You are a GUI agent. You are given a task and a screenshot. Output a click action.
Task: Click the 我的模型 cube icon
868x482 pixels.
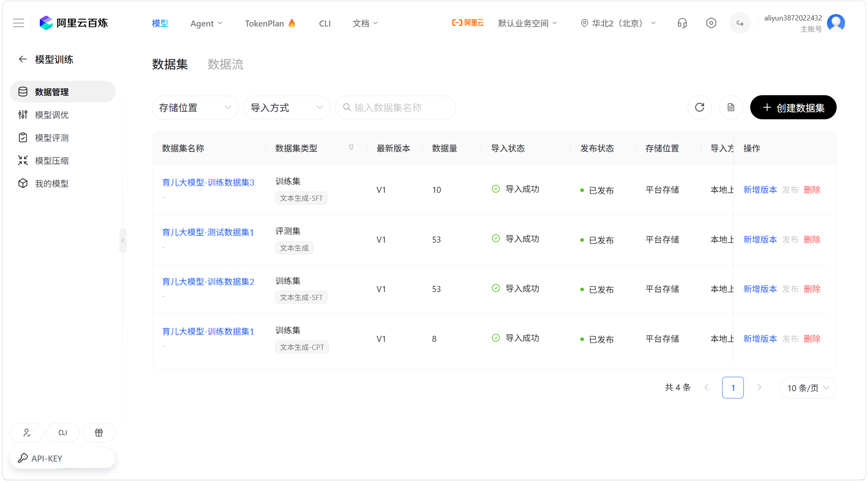(23, 184)
